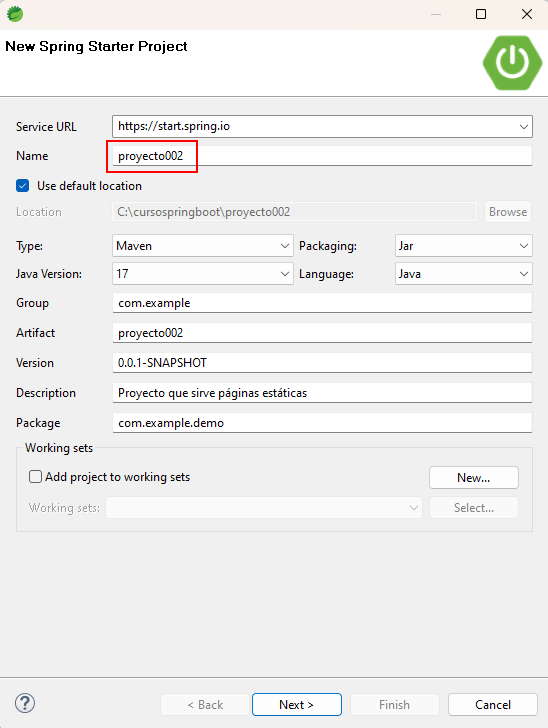This screenshot has width=548, height=728.
Task: Click the 'Artifact' label
Action: click(35, 332)
